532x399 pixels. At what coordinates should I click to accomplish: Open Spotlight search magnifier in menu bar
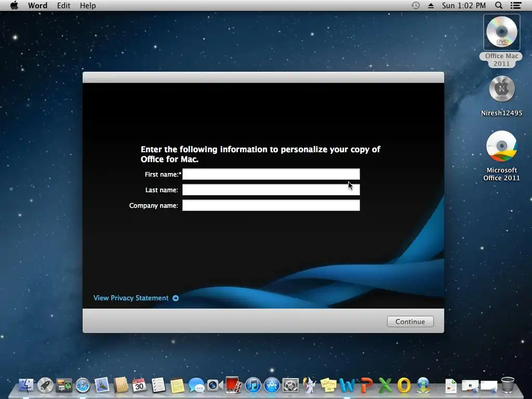(x=499, y=5)
